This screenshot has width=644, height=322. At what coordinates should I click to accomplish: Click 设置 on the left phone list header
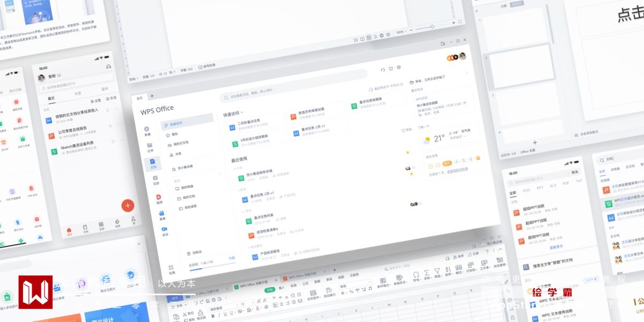click(x=96, y=101)
